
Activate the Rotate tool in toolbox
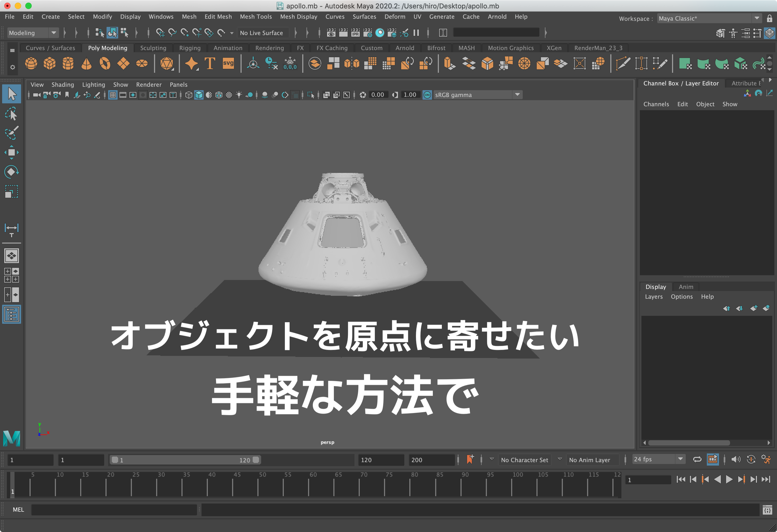(11, 172)
